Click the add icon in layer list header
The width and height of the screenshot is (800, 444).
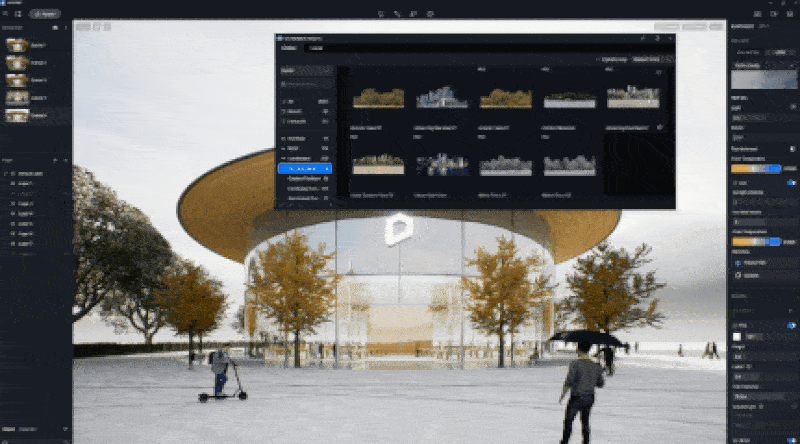pyautogui.click(x=55, y=161)
